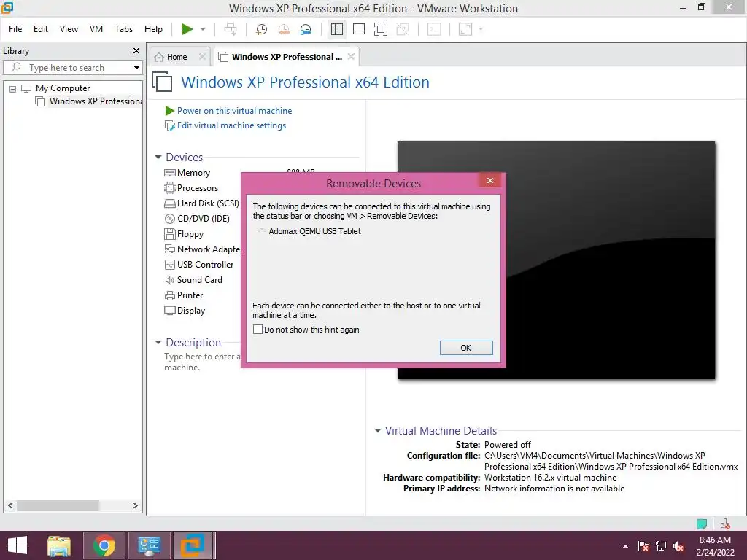Click the stretch guest toolbar icon
747x560 pixels.
coord(465,29)
